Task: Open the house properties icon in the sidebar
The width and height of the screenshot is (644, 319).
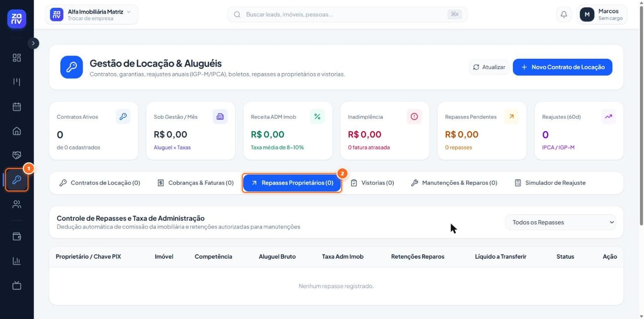Action: (17, 131)
